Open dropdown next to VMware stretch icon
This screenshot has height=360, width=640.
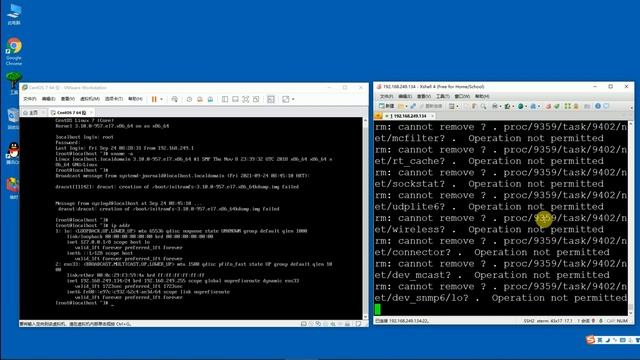pos(293,99)
